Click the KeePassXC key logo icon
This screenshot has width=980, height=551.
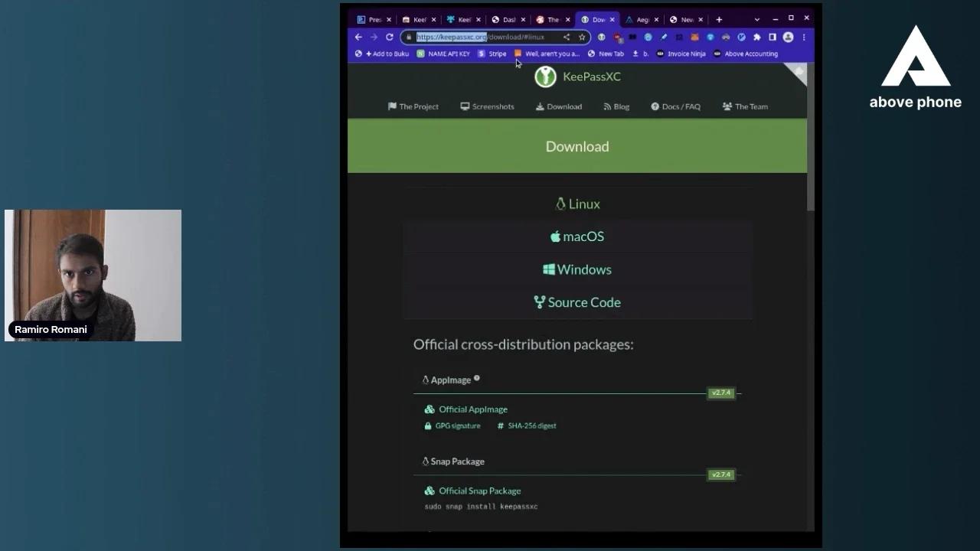click(545, 77)
